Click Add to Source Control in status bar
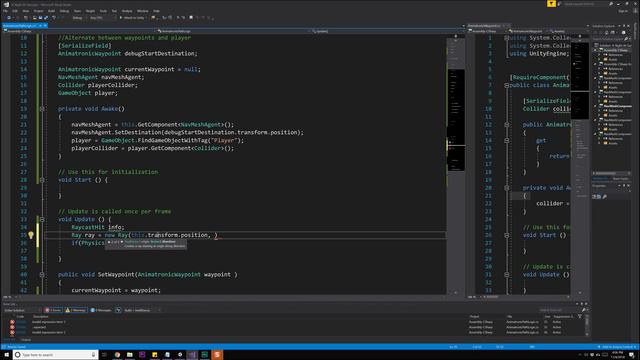 click(x=617, y=347)
